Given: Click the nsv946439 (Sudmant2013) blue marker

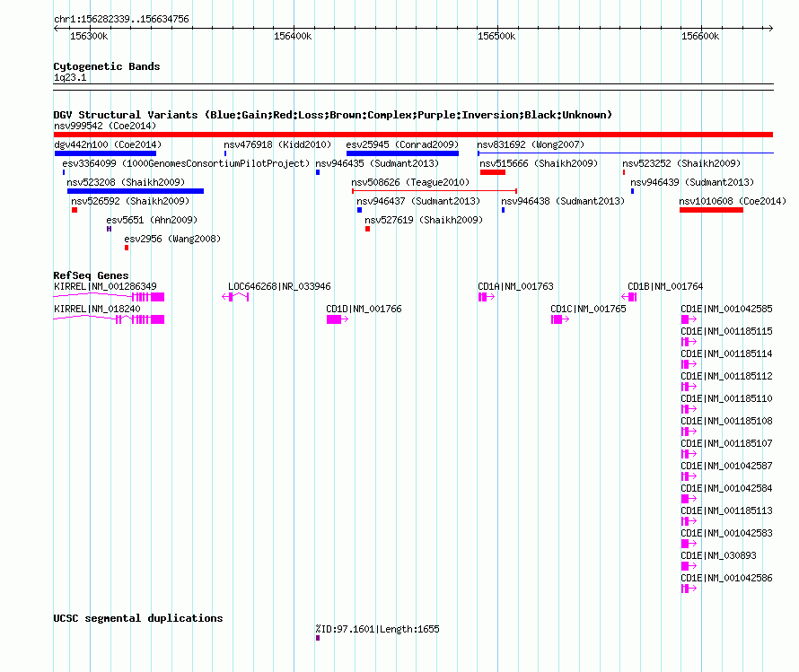Looking at the screenshot, I should coord(632,191).
